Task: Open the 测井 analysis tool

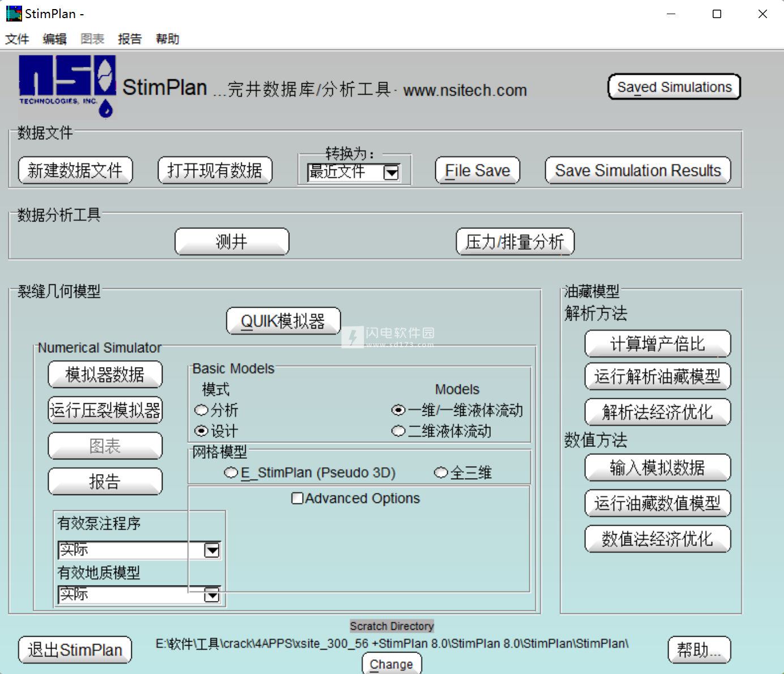Action: click(232, 242)
